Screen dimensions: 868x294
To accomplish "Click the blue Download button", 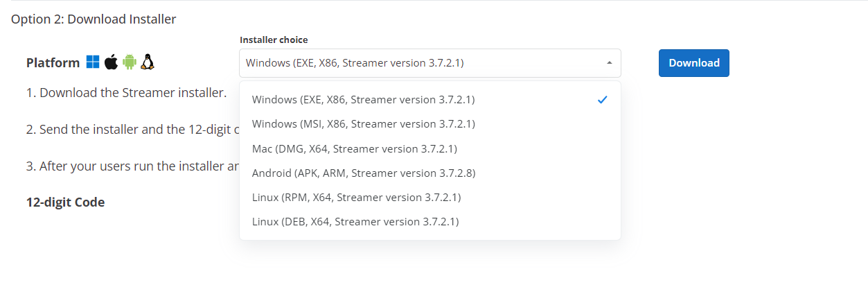I will tap(694, 63).
